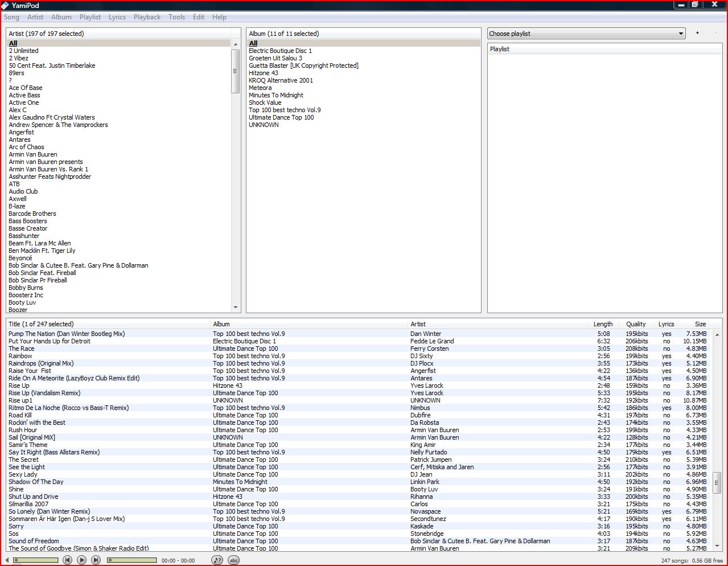Image resolution: width=728 pixels, height=566 pixels.
Task: Click the abc lyrics icon
Action: (233, 560)
